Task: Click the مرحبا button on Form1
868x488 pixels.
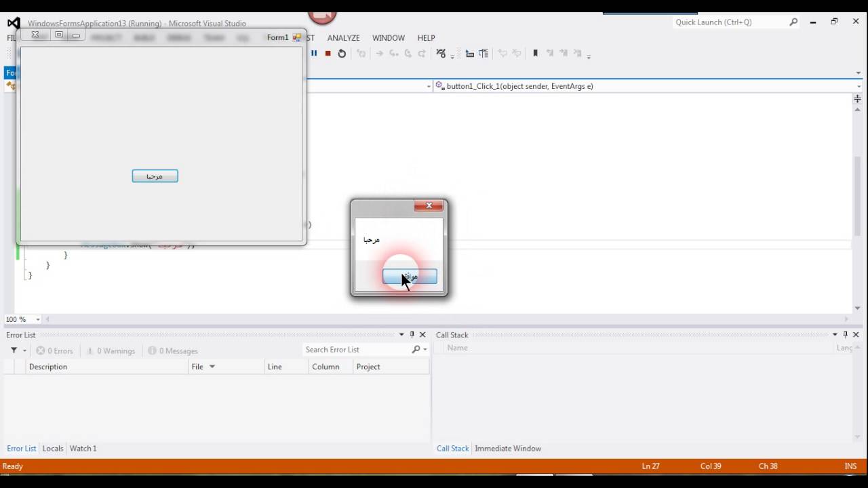Action: [155, 176]
